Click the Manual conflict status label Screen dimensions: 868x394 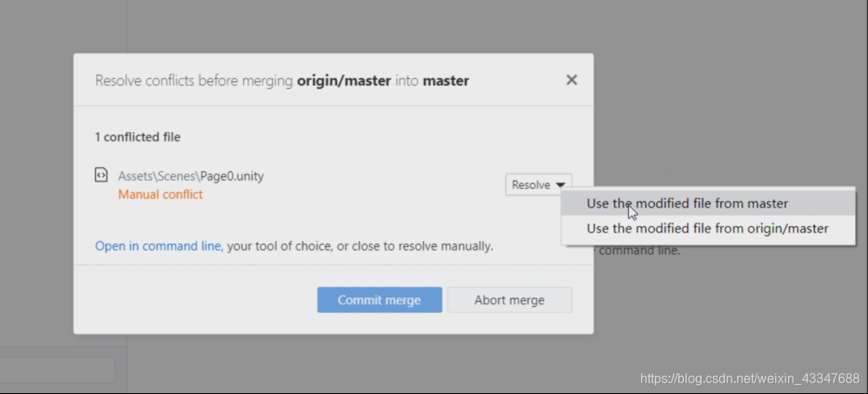point(161,195)
